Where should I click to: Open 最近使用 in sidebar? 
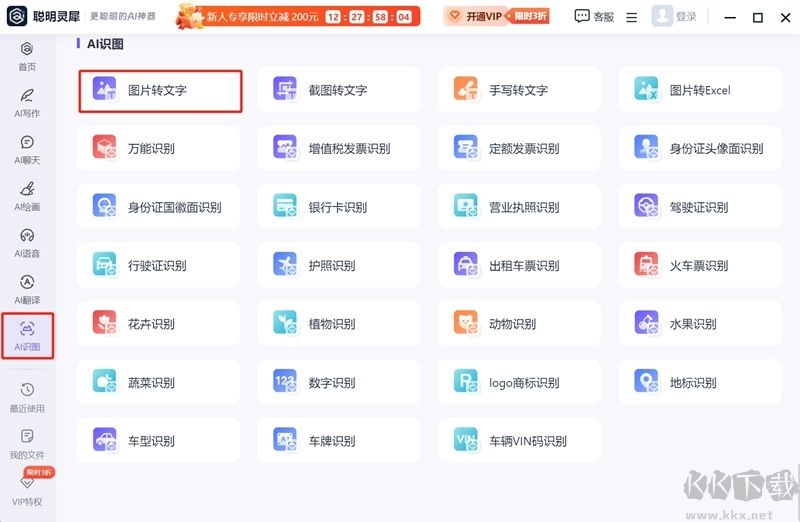(27, 398)
